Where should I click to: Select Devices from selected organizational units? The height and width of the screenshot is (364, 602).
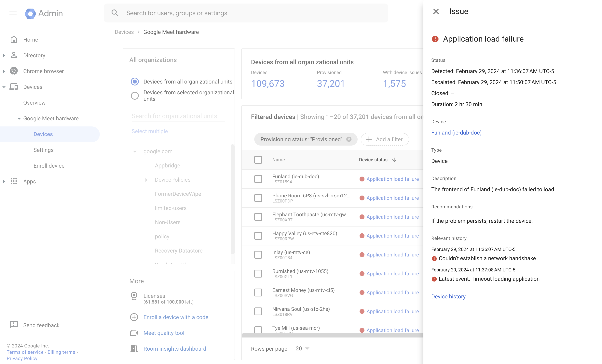(135, 96)
